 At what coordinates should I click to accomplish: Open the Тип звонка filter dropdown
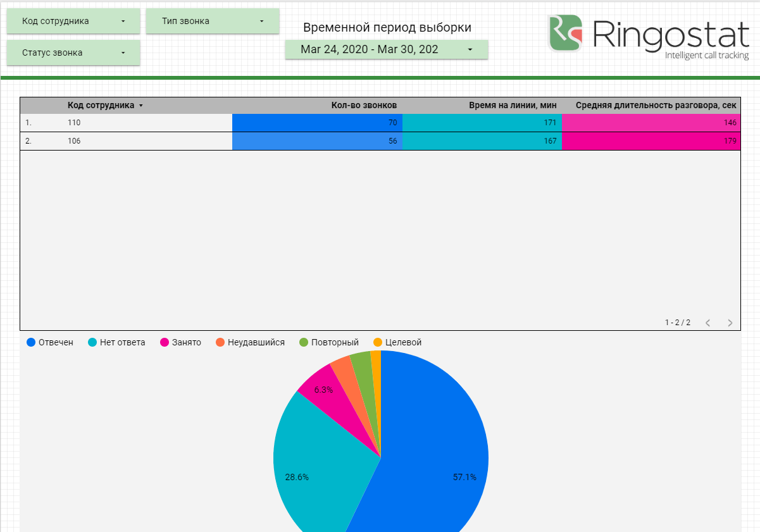213,22
